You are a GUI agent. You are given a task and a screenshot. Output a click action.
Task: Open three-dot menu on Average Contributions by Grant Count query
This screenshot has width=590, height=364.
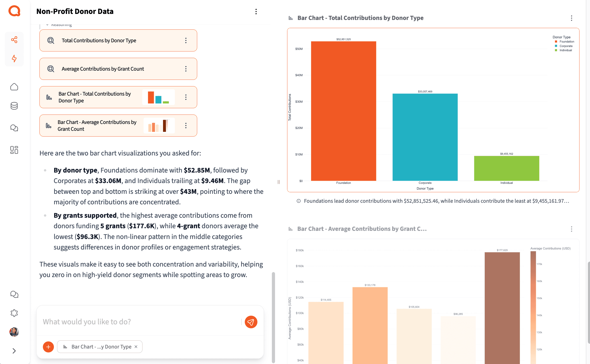(186, 69)
